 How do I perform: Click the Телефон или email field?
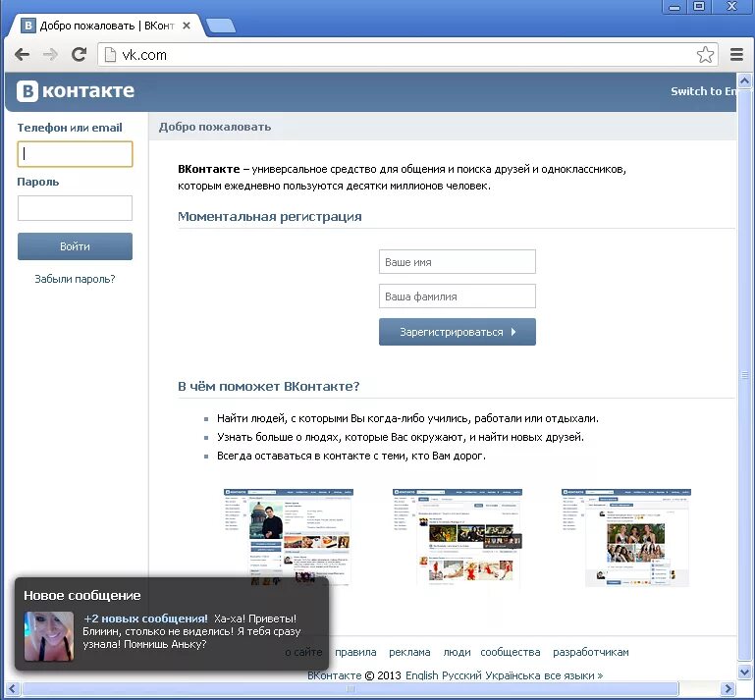[76, 154]
